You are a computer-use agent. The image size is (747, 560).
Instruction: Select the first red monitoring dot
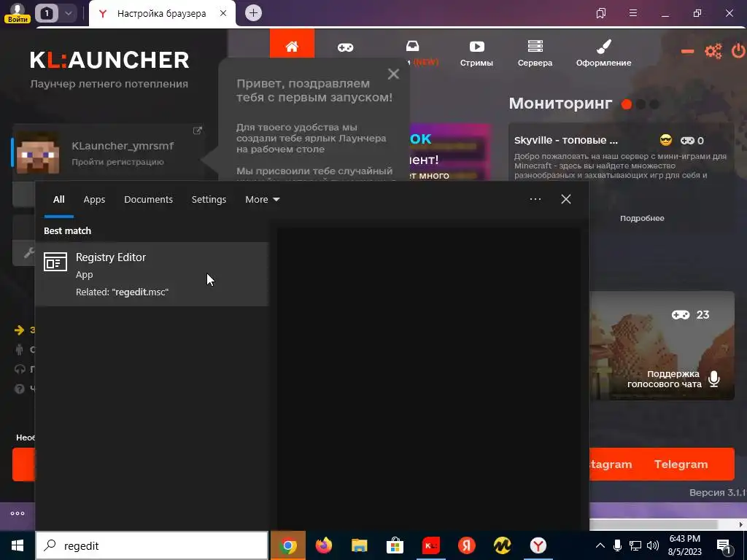627,104
